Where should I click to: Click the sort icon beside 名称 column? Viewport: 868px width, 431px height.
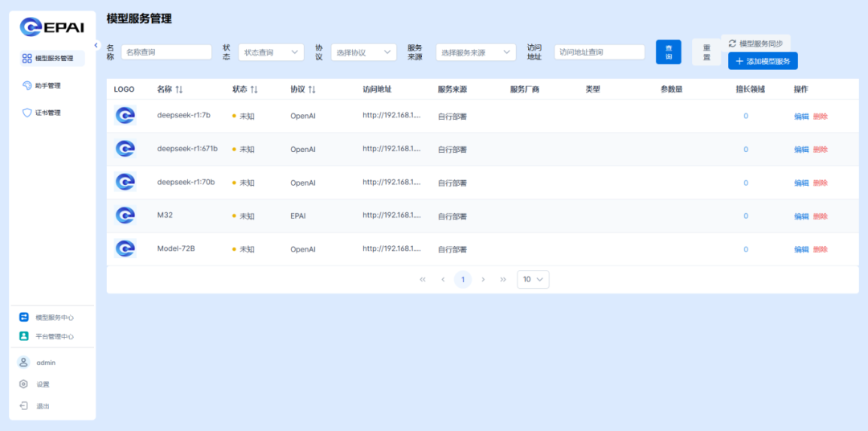(x=179, y=89)
